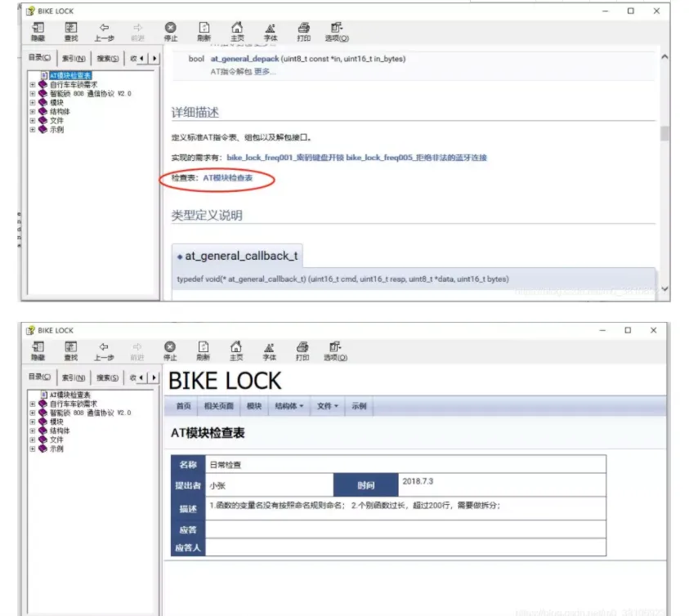Open 结构体 dropdown in navigation bar

click(x=289, y=406)
